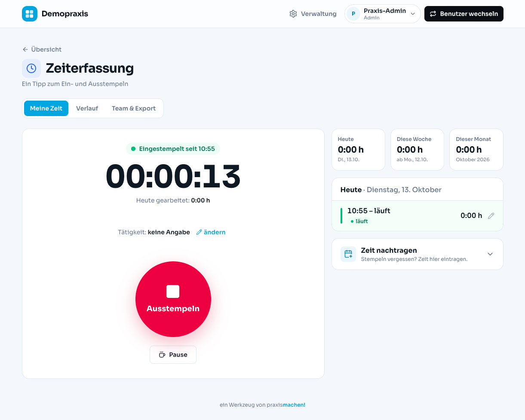The width and height of the screenshot is (525, 420).
Task: Click the calendar-plus icon for Zeit nachtragen
Action: (348, 254)
